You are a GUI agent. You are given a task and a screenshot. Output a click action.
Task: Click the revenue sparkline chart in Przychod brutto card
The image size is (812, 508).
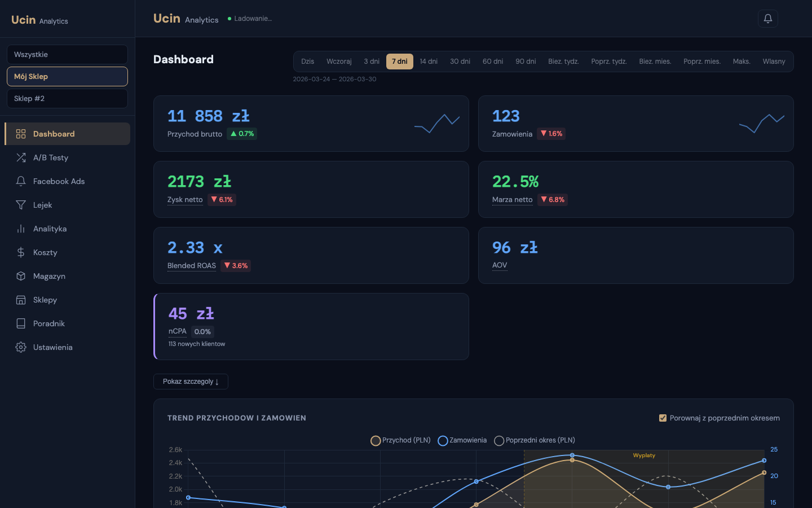[437, 124]
